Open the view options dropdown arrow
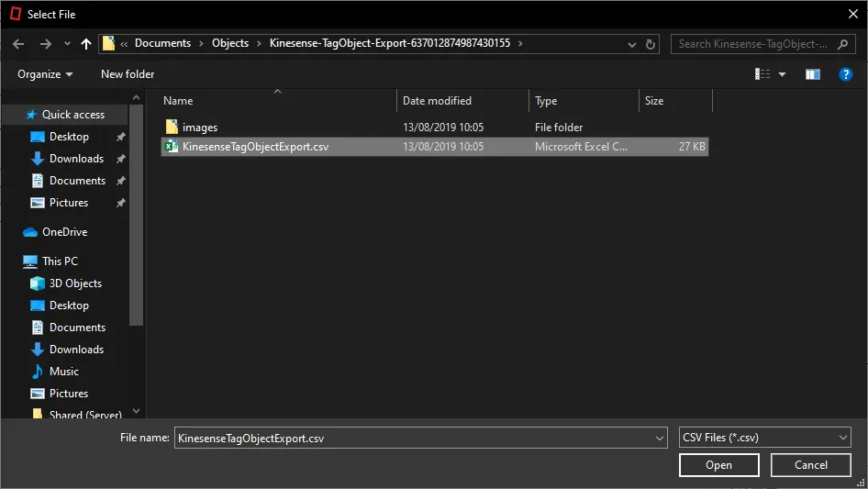This screenshot has width=868, height=489. pyautogui.click(x=782, y=74)
